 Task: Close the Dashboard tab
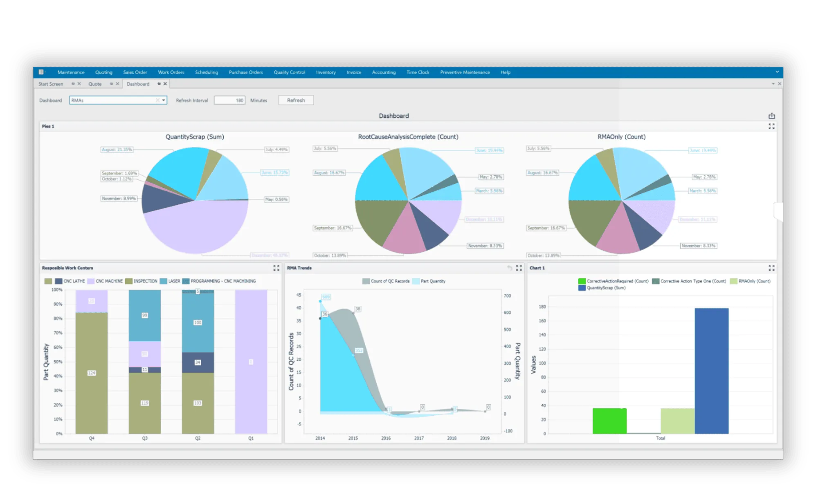tap(165, 84)
